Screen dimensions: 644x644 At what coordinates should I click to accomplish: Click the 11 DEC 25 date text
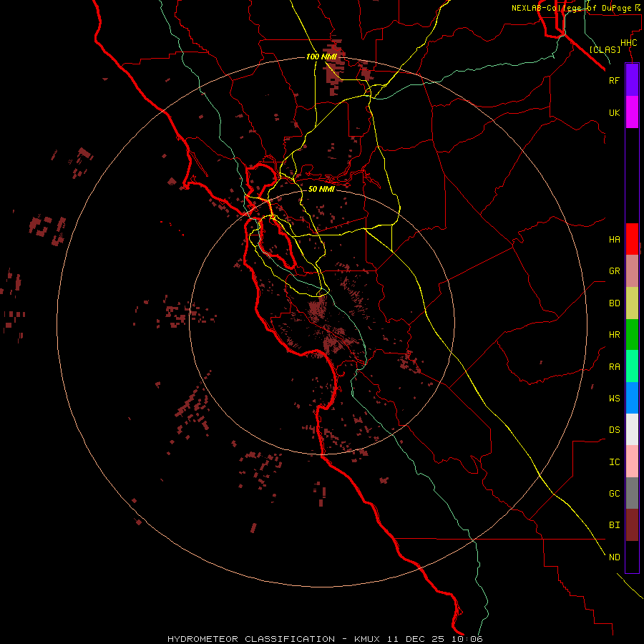point(416,639)
